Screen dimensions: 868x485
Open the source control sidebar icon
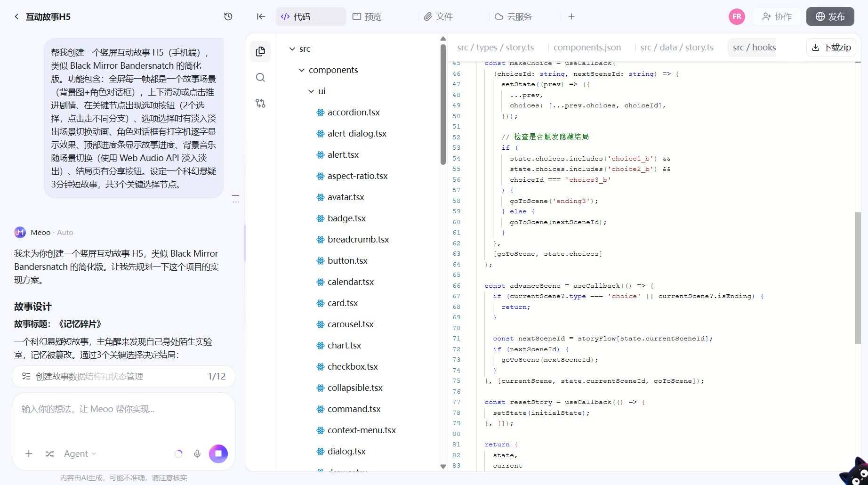tap(260, 103)
